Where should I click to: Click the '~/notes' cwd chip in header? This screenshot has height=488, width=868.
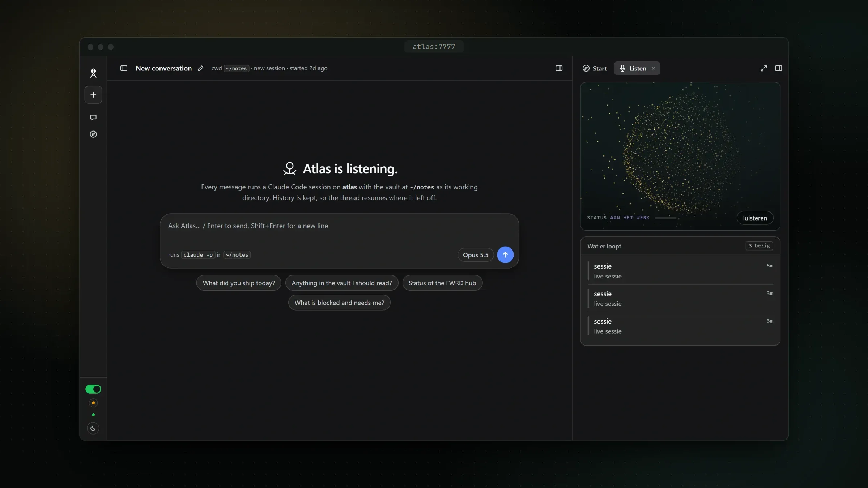click(237, 68)
